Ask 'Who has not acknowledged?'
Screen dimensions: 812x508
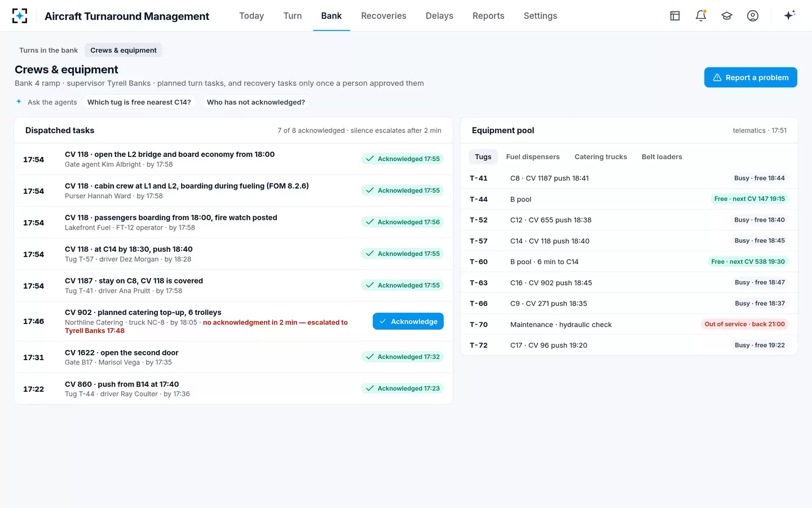click(256, 102)
